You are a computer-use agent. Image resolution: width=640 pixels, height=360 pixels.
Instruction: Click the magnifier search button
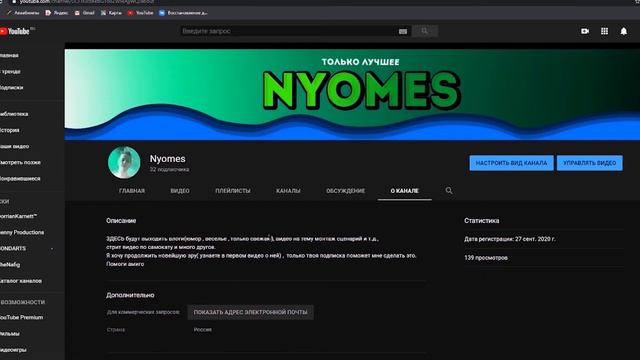424,31
